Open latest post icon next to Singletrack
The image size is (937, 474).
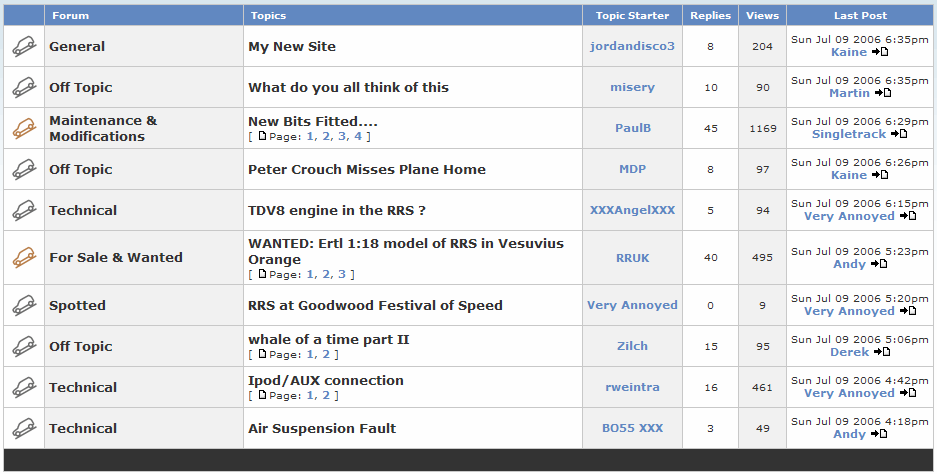tap(899, 134)
